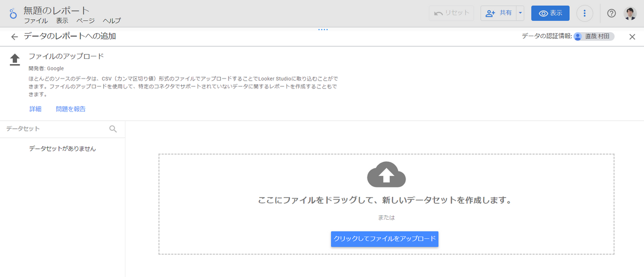The width and height of the screenshot is (644, 277).
Task: Click the dataset search magnifier icon
Action: click(x=113, y=129)
